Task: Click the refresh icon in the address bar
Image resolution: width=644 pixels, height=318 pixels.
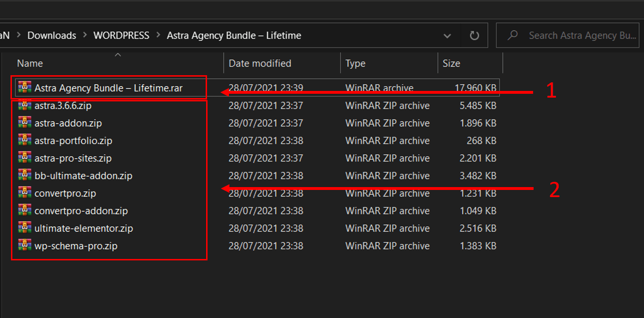Action: [474, 35]
